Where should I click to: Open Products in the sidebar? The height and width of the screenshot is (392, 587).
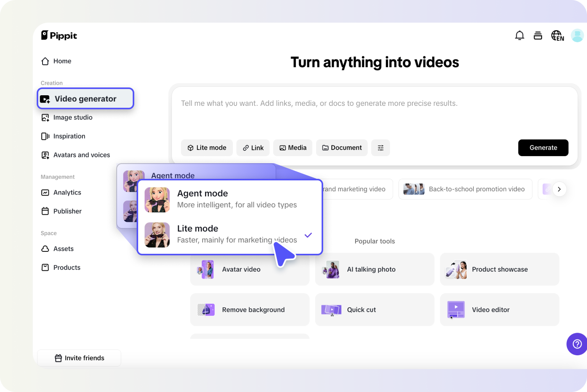(61, 267)
